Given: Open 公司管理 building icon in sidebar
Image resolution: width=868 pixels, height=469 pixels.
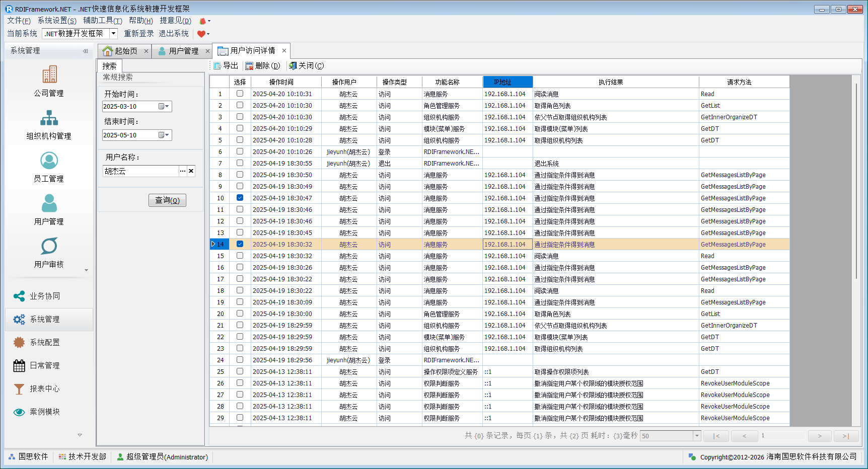Looking at the screenshot, I should [x=49, y=74].
